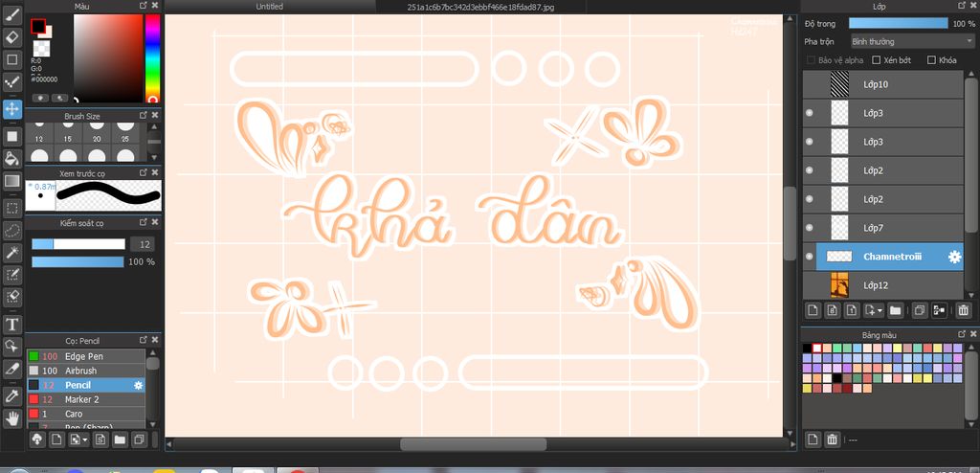Select the Select Eraser tool
Image resolution: width=980 pixels, height=473 pixels.
[11, 297]
